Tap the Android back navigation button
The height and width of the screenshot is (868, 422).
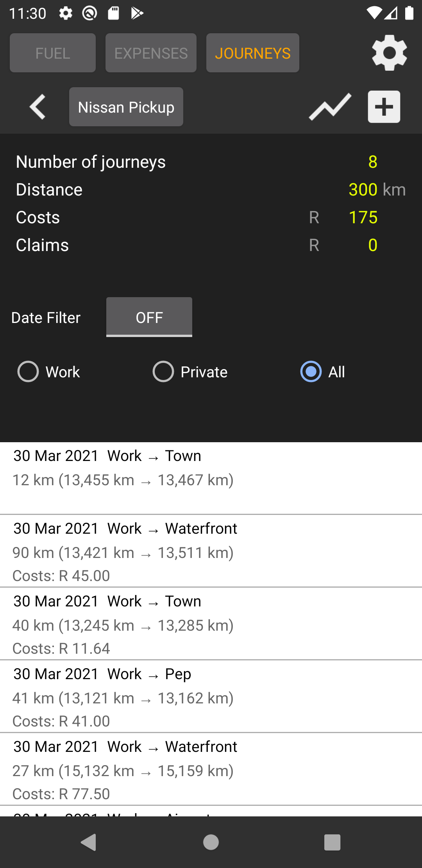click(89, 842)
